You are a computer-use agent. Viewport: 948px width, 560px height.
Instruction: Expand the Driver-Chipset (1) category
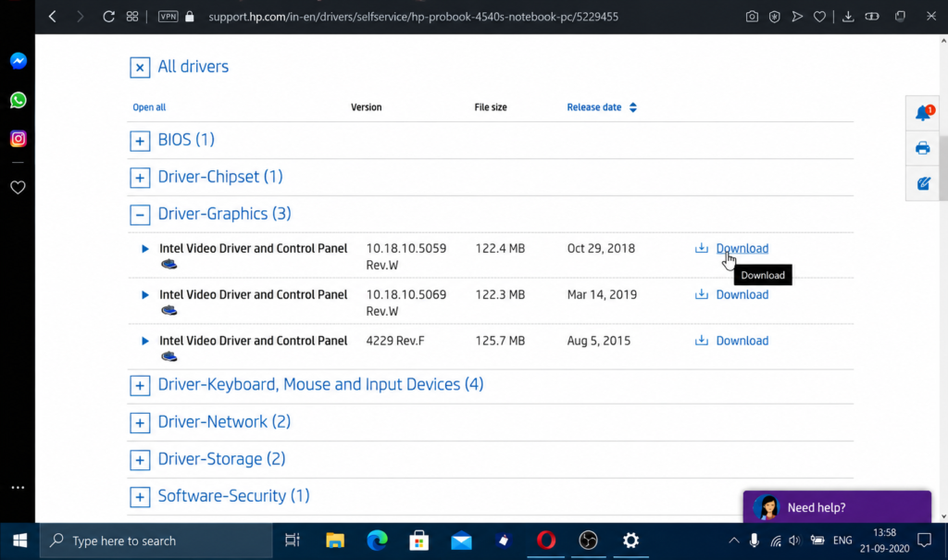pyautogui.click(x=140, y=178)
